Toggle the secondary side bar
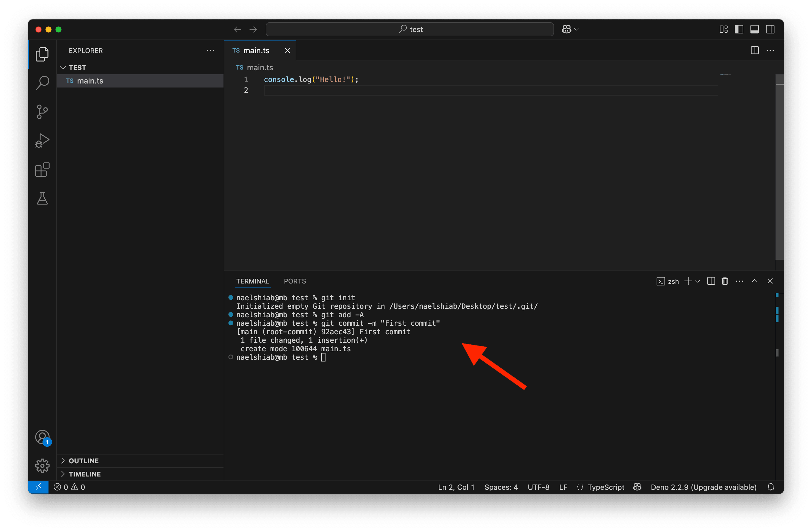Viewport: 812px width, 531px height. (x=770, y=30)
